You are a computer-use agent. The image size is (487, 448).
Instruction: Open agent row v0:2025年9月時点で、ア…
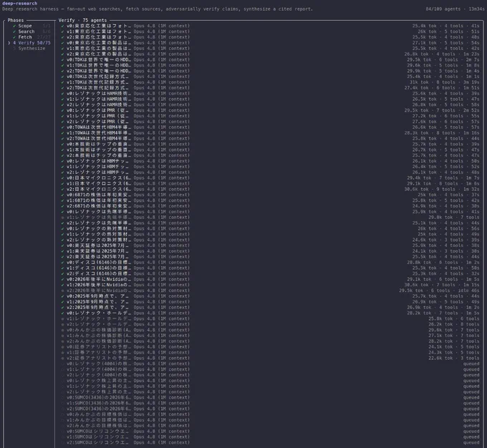click(270, 296)
